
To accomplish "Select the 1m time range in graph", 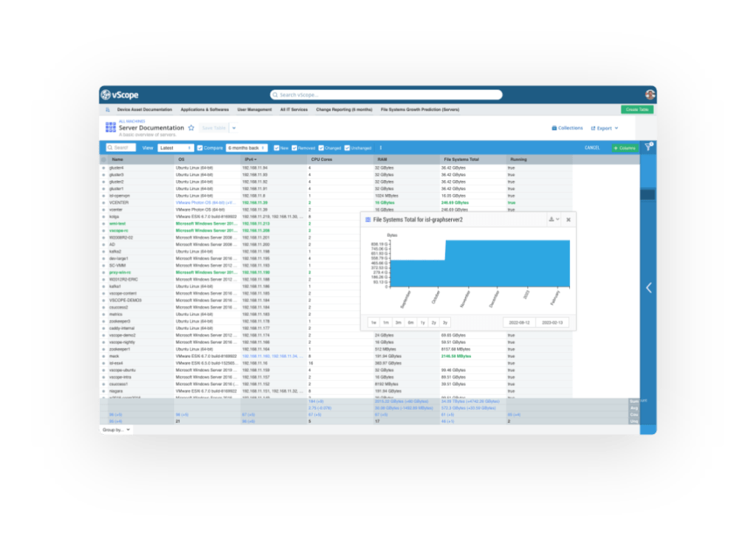I will click(x=385, y=323).
